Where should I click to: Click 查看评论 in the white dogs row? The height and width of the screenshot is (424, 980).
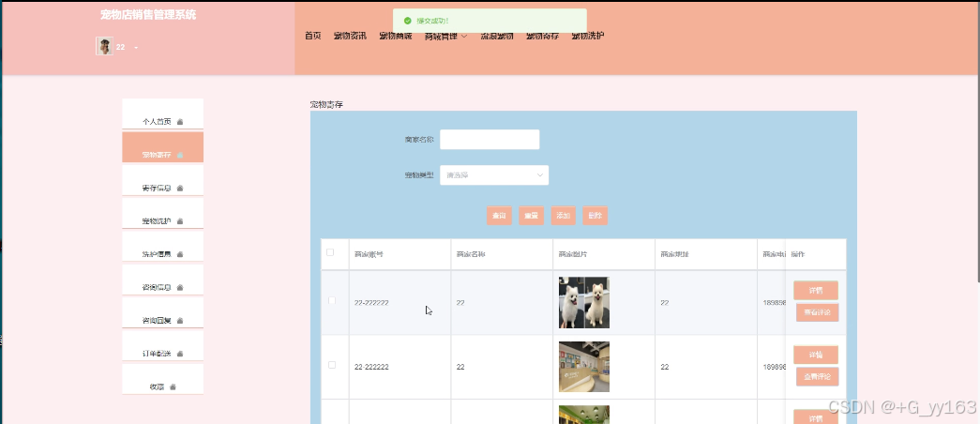817,312
